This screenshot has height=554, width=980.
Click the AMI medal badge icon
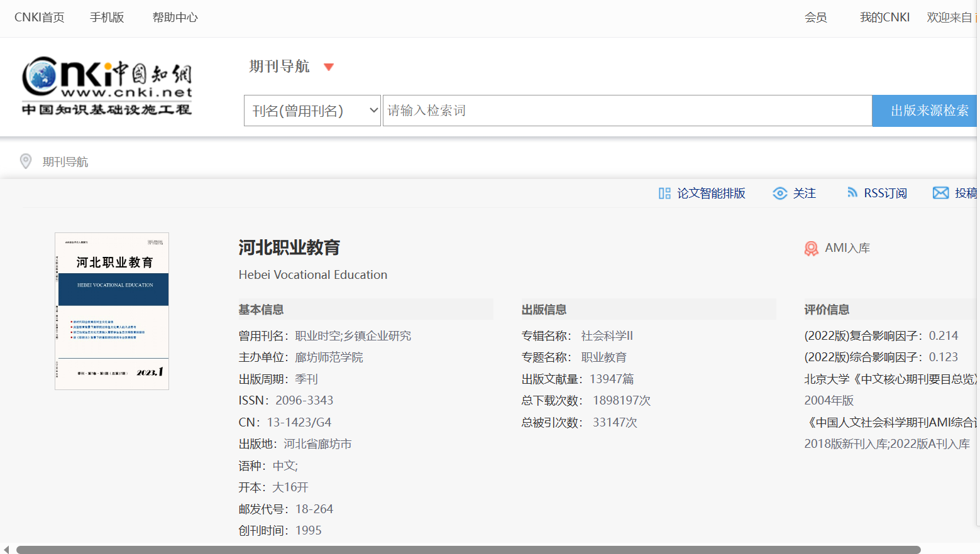point(811,249)
